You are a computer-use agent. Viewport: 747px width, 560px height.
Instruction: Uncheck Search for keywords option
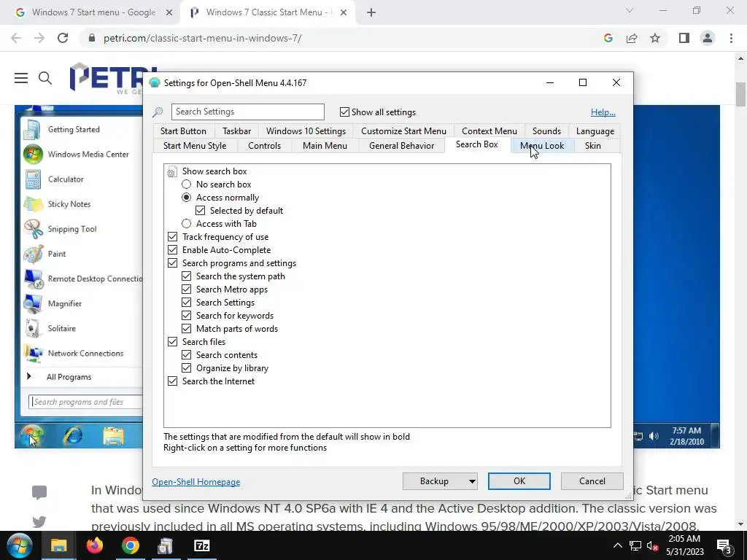tap(186, 316)
